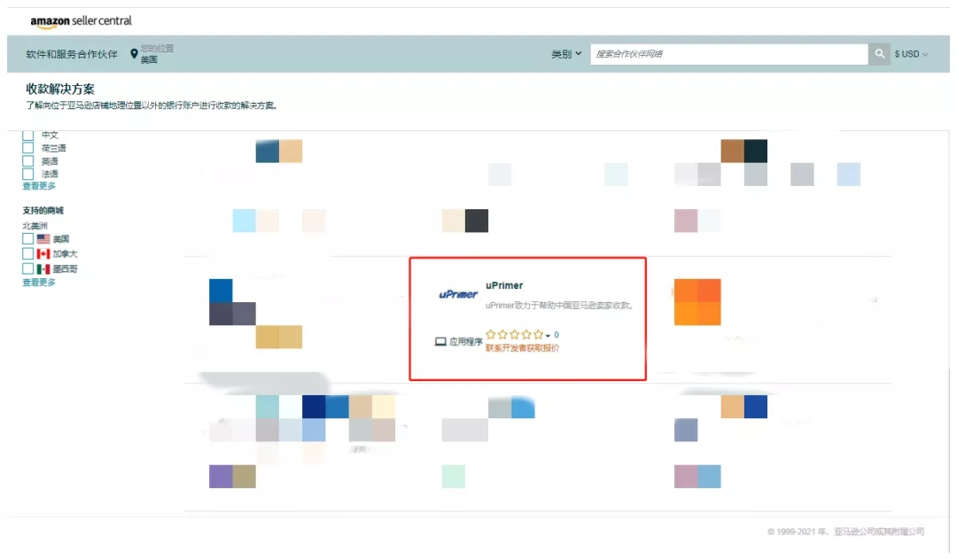Click the 搜索合作伙伴网络 search field
This screenshot has width=957, height=560.
[x=728, y=54]
